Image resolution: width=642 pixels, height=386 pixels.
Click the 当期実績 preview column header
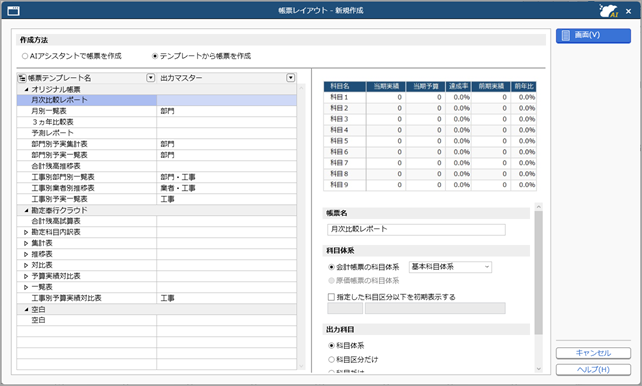[x=386, y=86]
